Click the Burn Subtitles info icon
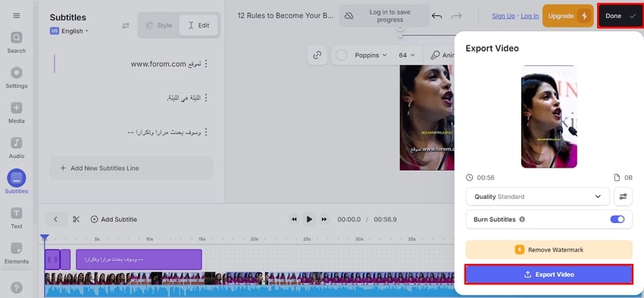 tap(522, 219)
